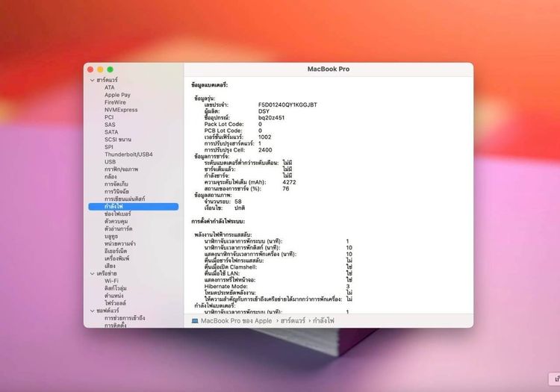Zoom window with green button
The width and height of the screenshot is (560, 392).
pyautogui.click(x=111, y=69)
